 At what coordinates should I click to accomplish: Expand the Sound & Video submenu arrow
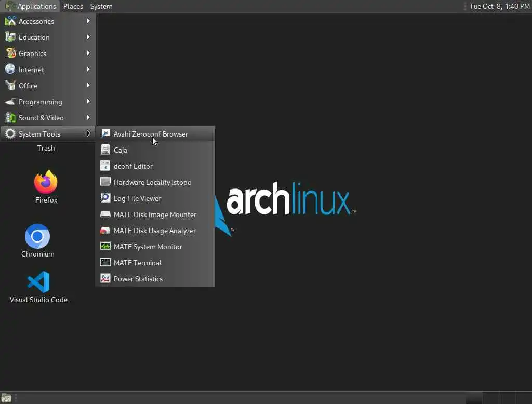88,118
